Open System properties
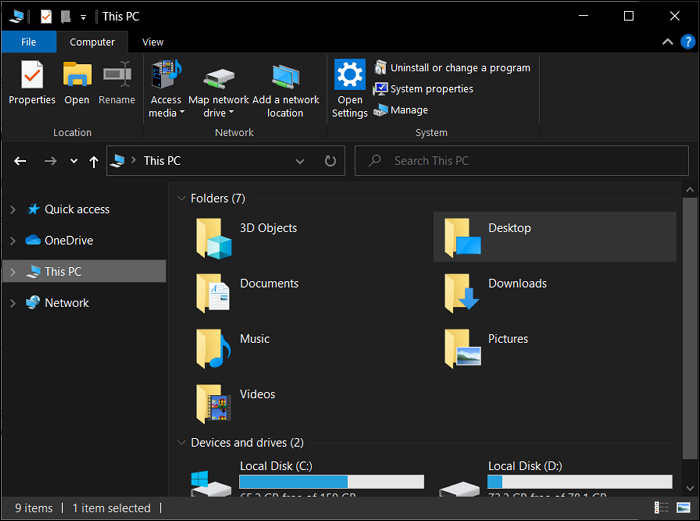Image resolution: width=700 pixels, height=521 pixels. tap(423, 89)
